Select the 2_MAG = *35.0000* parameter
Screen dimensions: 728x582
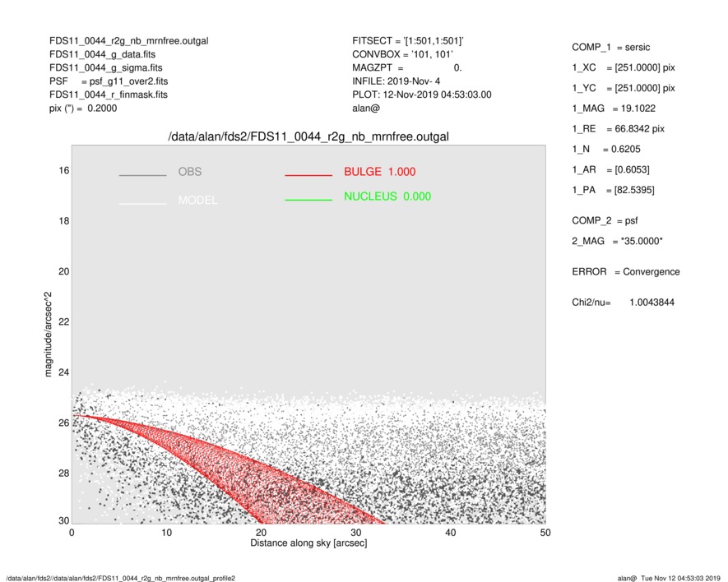(x=617, y=242)
